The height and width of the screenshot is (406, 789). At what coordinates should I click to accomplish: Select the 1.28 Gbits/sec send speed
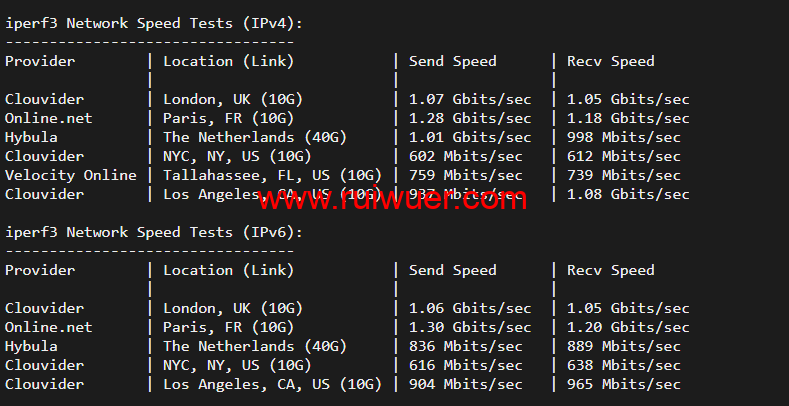click(470, 118)
